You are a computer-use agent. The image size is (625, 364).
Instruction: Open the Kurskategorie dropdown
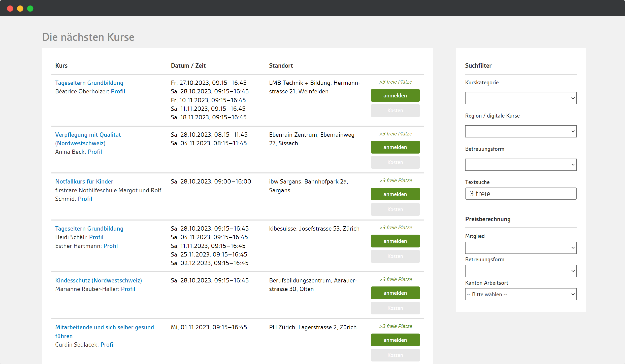tap(521, 98)
